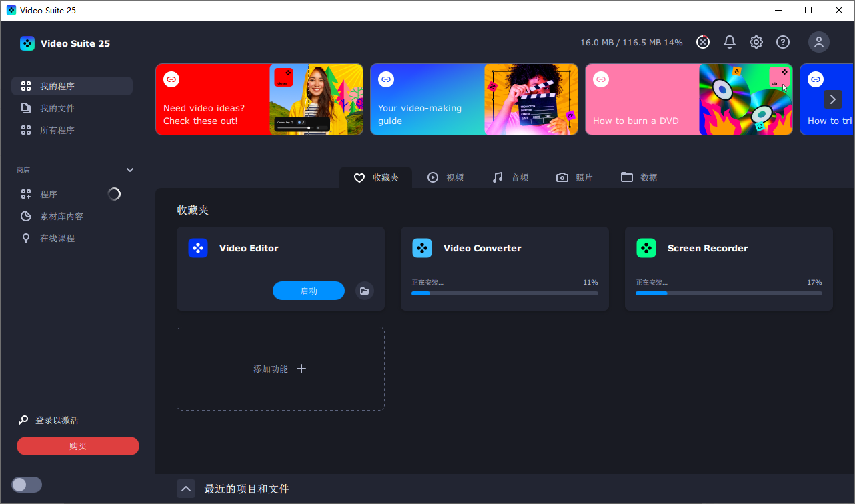Open 'Need video ideas?' banner
Viewport: 855px width, 504px height.
[x=259, y=99]
